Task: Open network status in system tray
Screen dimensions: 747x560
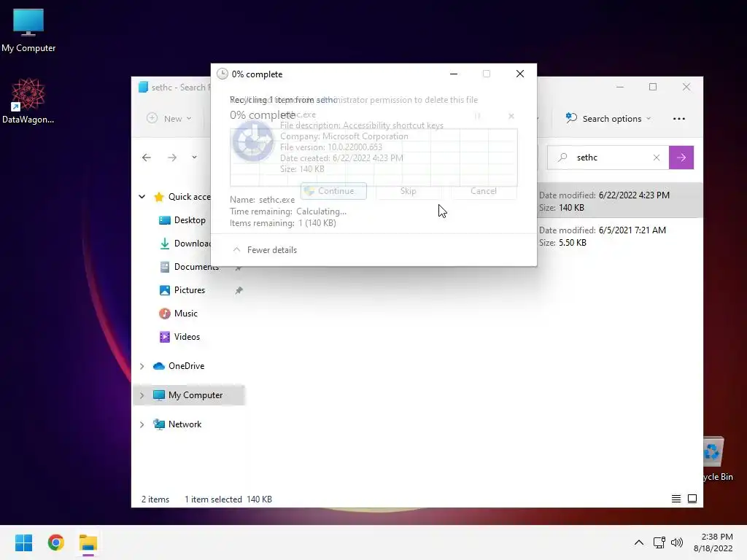Action: [x=659, y=542]
